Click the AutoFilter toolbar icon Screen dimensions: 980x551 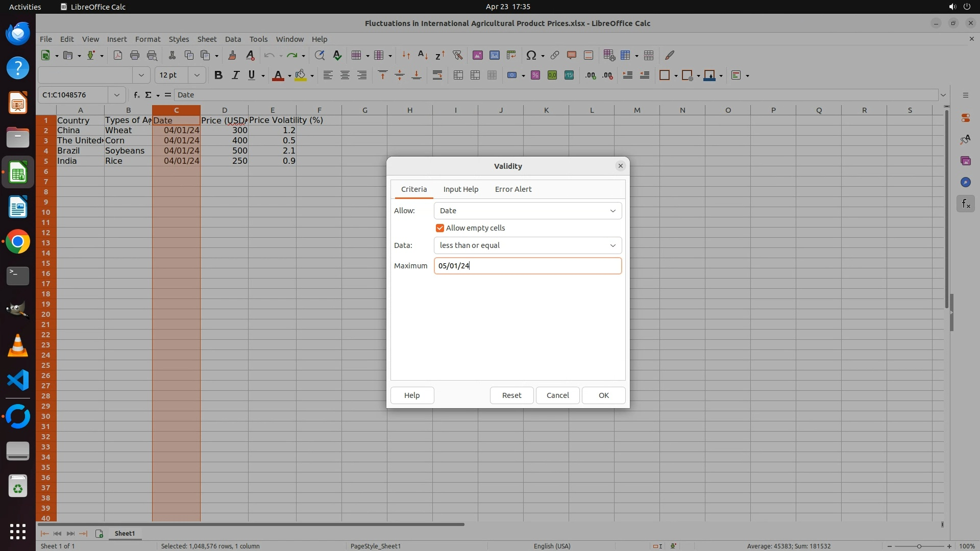(457, 55)
